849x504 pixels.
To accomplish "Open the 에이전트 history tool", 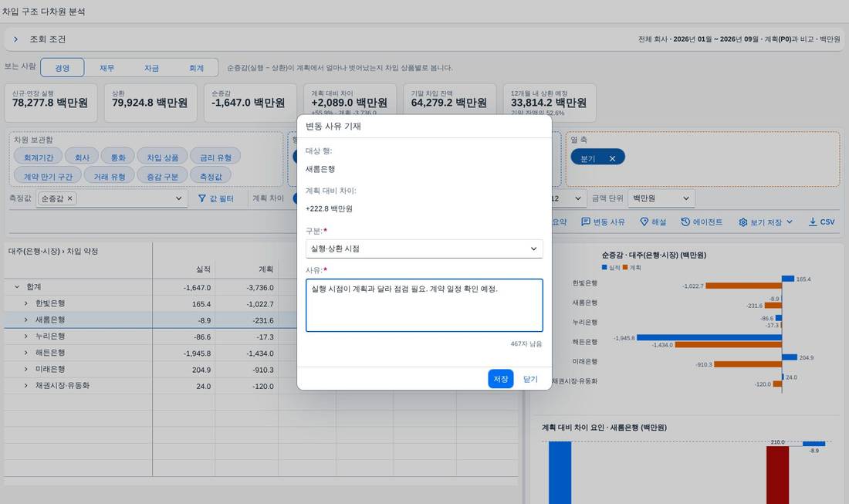I will [x=701, y=222].
